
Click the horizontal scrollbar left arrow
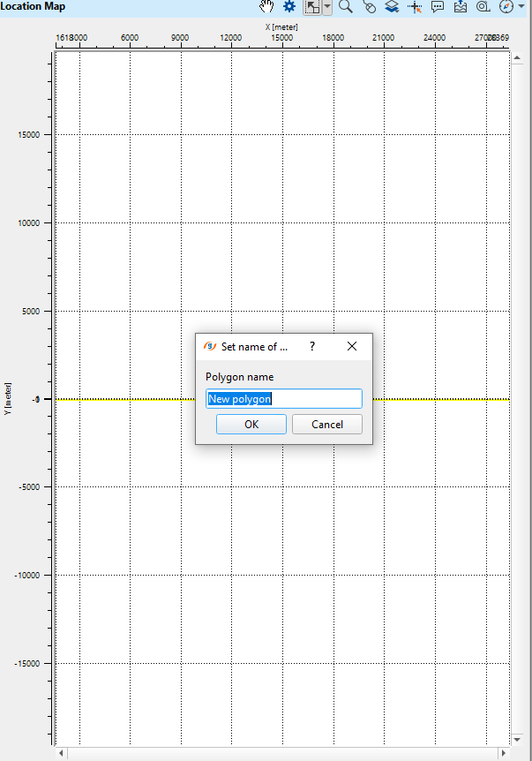(61, 753)
